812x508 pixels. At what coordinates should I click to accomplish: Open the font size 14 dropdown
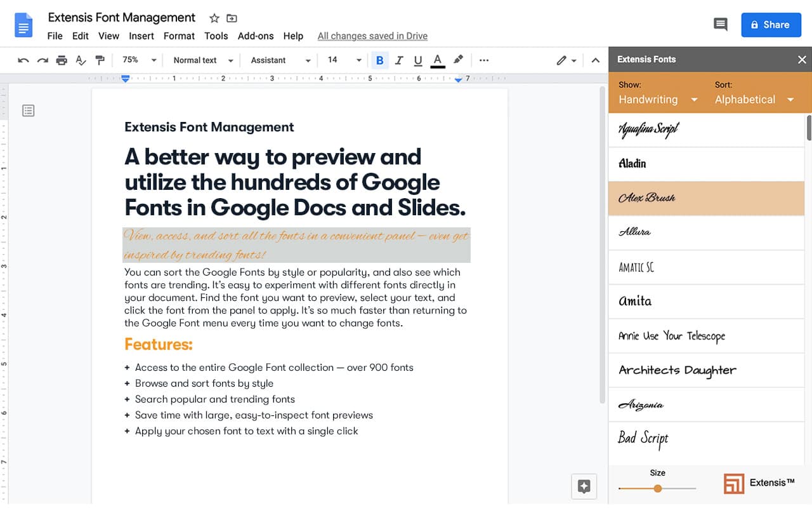click(x=344, y=60)
